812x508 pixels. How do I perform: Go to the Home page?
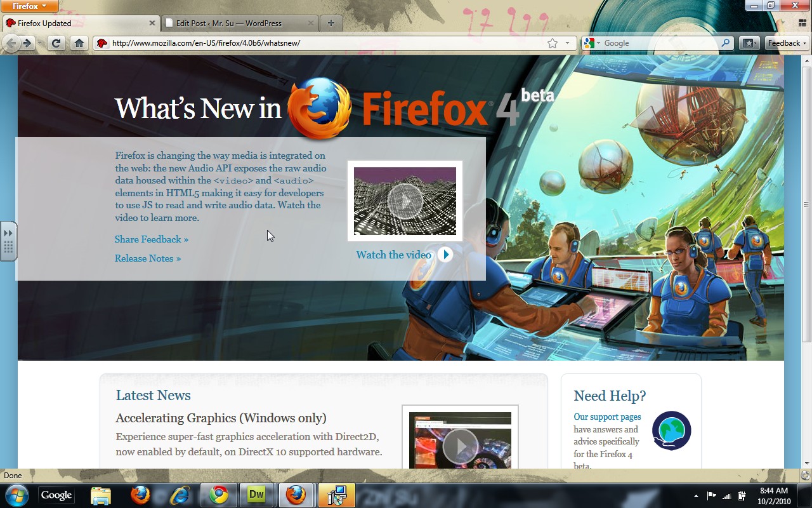(79, 43)
